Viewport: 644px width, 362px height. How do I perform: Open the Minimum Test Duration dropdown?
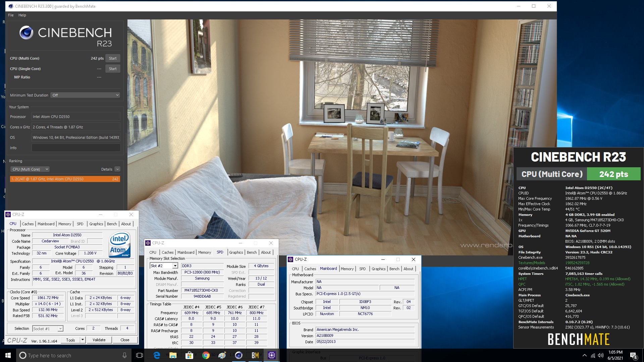click(85, 95)
